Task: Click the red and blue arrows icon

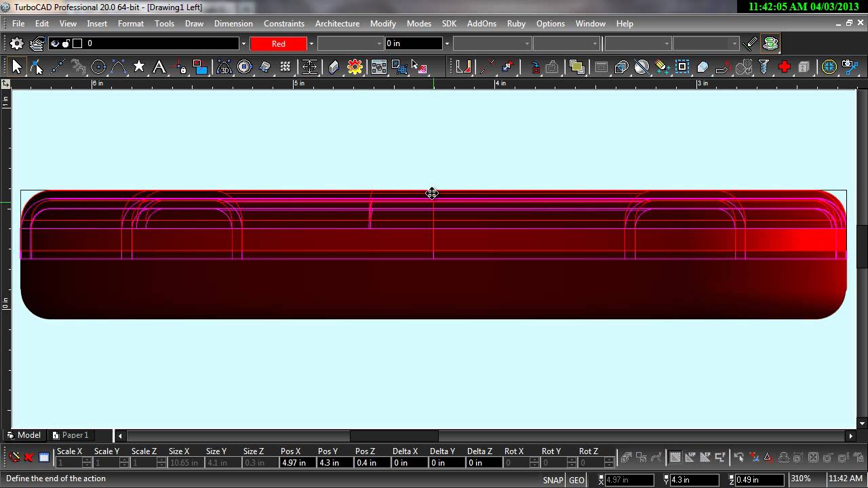Action: tap(507, 66)
